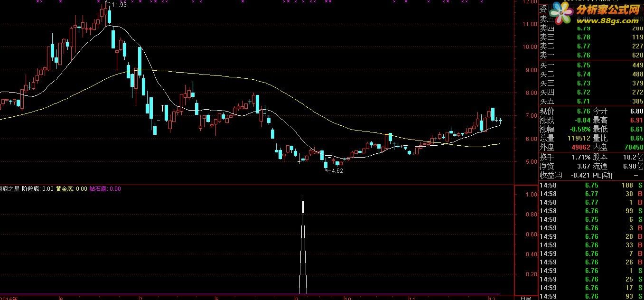Image resolution: width=644 pixels, height=300 pixels.
Task: Click the 最低 6.61 low value
Action: click(x=636, y=129)
